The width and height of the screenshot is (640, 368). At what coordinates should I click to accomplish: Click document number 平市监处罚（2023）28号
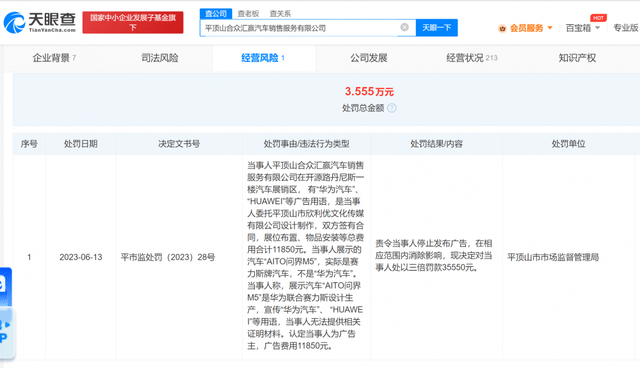168,257
